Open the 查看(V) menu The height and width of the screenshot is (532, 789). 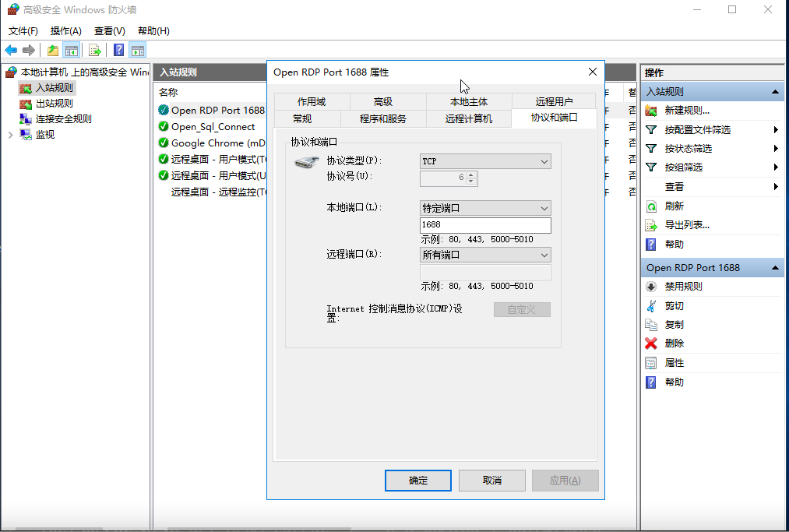tap(110, 30)
